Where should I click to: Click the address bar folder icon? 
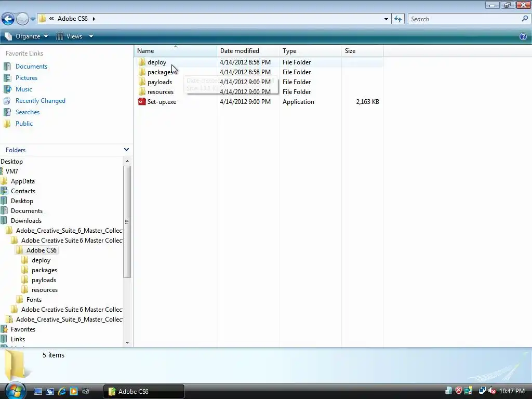[43, 19]
